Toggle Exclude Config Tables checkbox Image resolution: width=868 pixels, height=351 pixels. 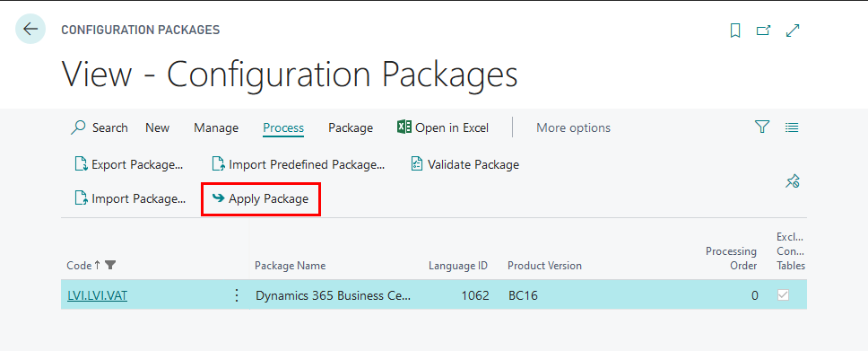pyautogui.click(x=783, y=295)
